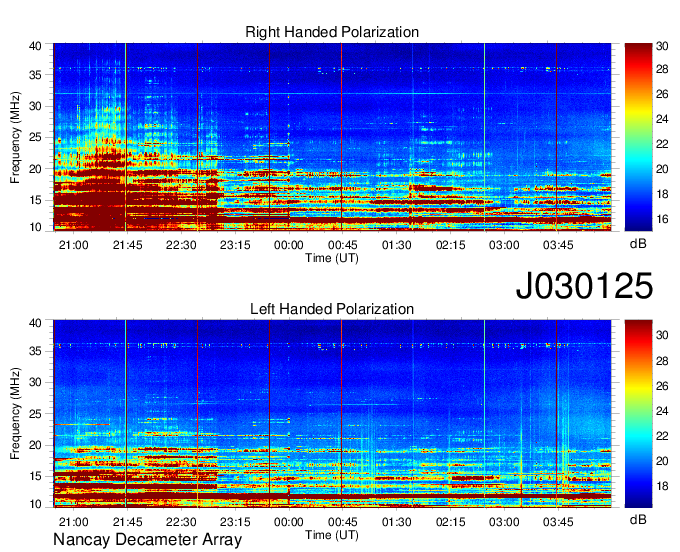Click the 22:30 time tick of Right Handed plot
Image resolution: width=680 pixels, height=552 pixels.
click(x=181, y=245)
